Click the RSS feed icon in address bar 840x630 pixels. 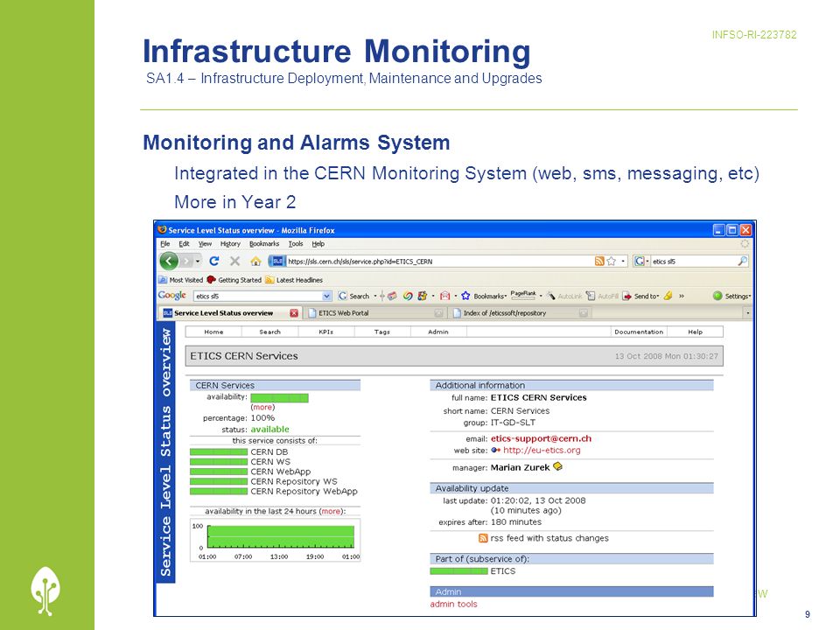coord(599,262)
